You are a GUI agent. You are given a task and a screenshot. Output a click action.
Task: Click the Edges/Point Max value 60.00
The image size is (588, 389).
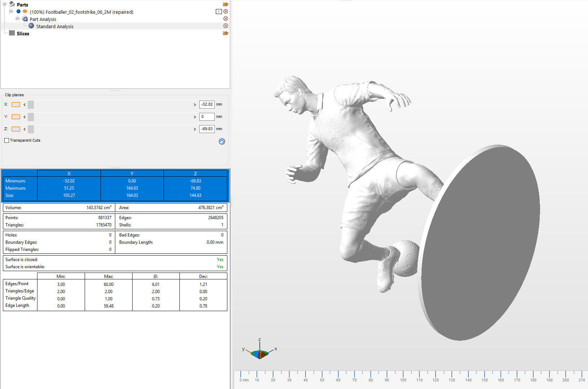[108, 284]
